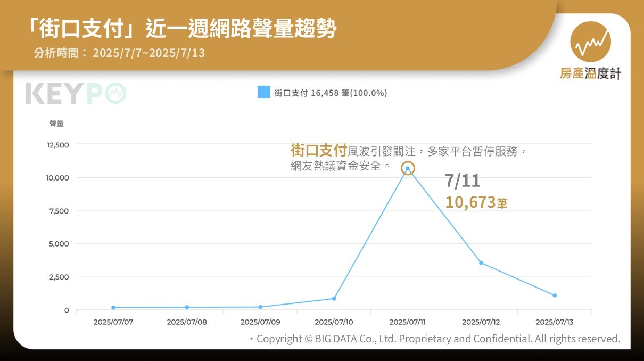Click the 街口支付 16,458 筆 legend label
Image resolution: width=644 pixels, height=361 pixels.
pyautogui.click(x=331, y=93)
